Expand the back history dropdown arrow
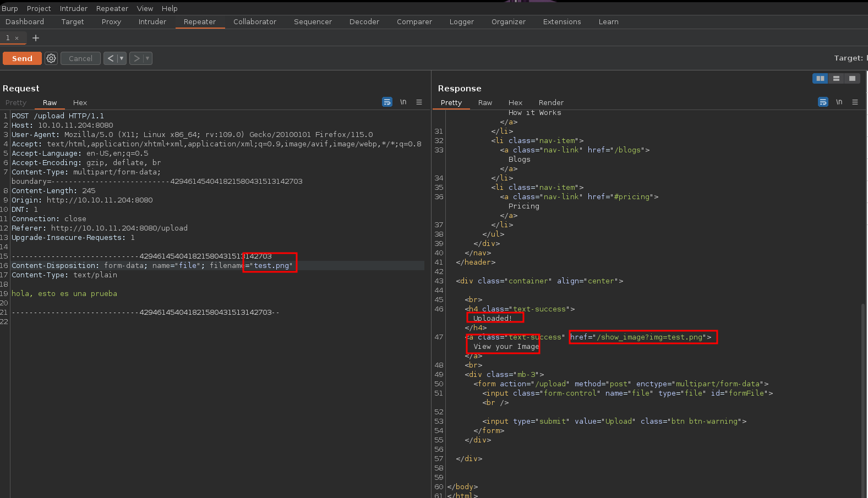 [122, 58]
